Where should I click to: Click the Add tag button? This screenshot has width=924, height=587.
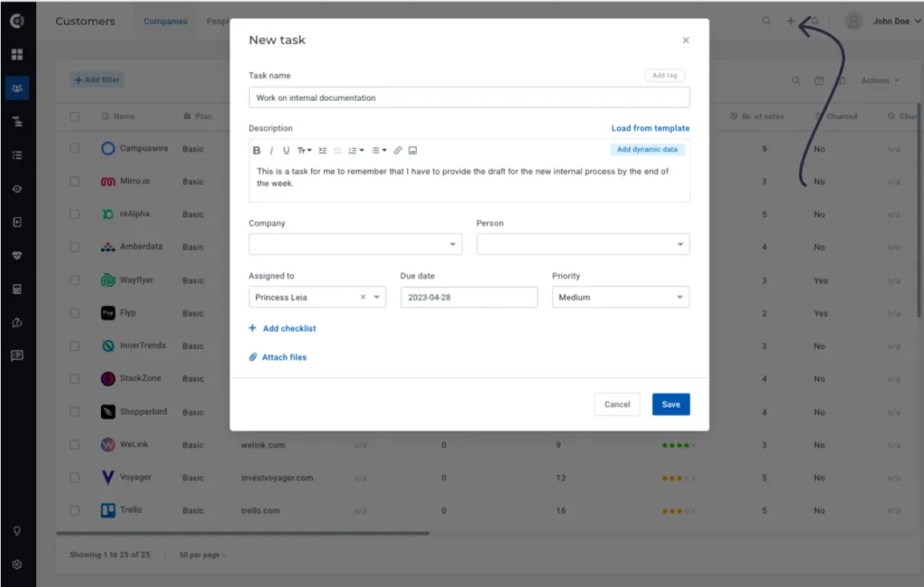pyautogui.click(x=665, y=76)
